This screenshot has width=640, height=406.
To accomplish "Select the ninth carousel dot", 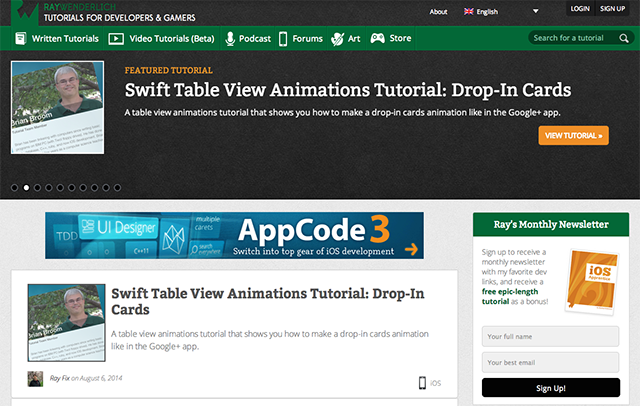I will point(106,188).
